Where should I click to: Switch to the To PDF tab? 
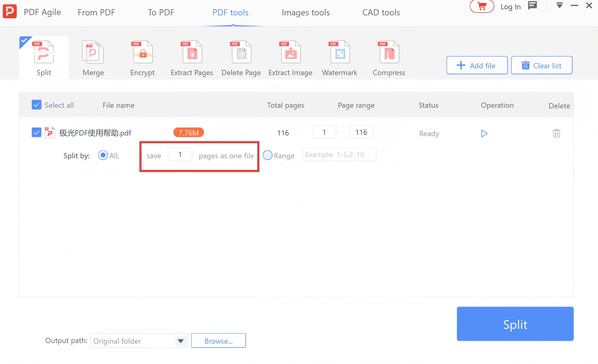[x=161, y=12]
